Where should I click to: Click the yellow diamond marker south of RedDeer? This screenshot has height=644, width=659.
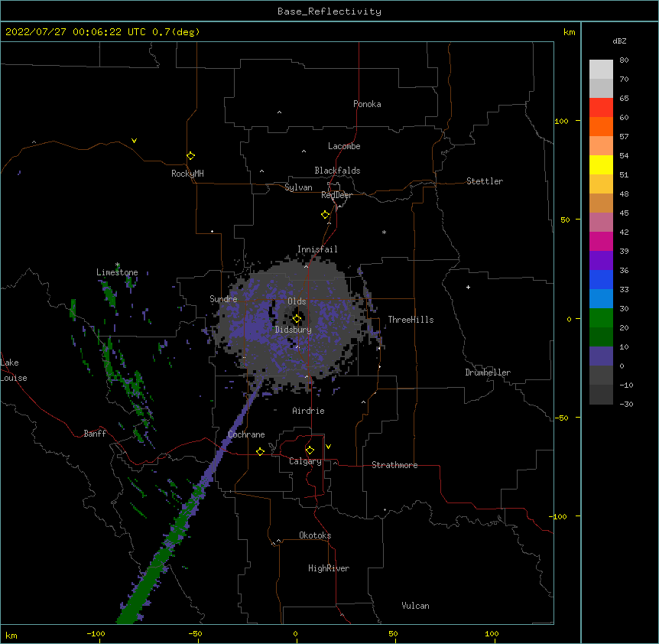tap(325, 215)
